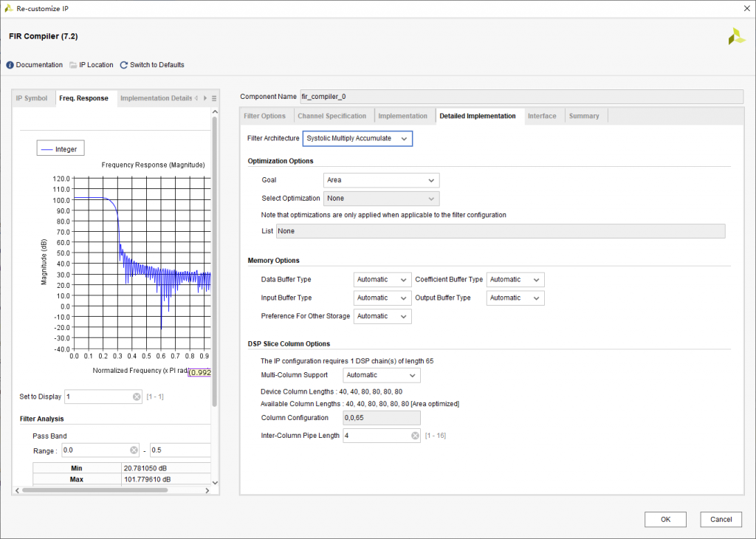Open the Summary tab
The width and height of the screenshot is (756, 539).
[584, 116]
